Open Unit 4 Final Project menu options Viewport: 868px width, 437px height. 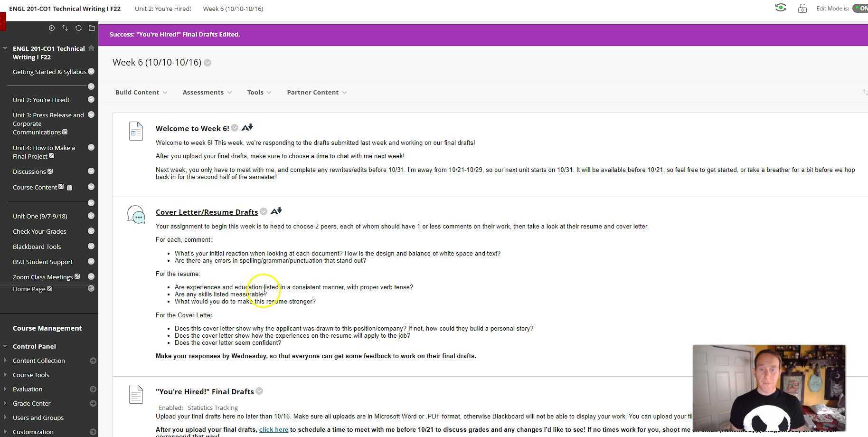pyautogui.click(x=91, y=147)
